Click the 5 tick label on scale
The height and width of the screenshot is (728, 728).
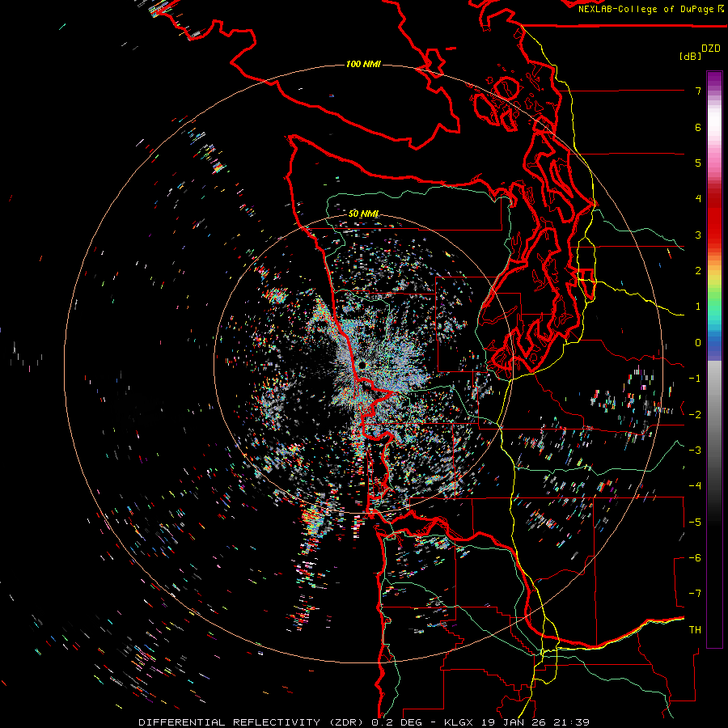[698, 163]
